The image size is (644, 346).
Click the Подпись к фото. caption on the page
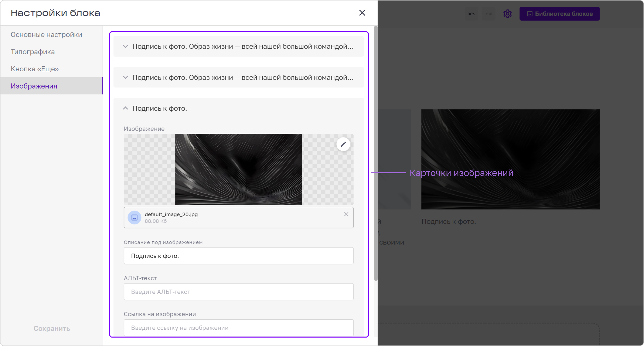click(x=449, y=221)
